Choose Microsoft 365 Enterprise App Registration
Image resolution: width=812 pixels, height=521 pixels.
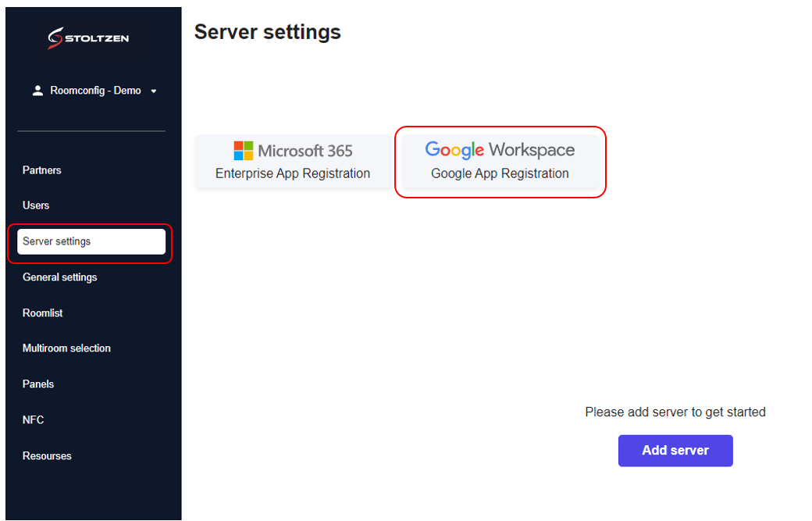click(293, 161)
